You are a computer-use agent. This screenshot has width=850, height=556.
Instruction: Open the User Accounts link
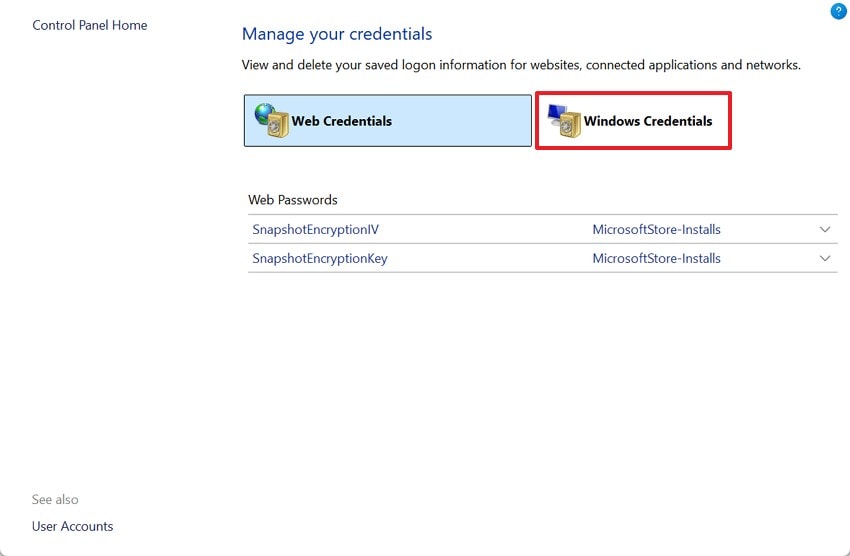[72, 526]
